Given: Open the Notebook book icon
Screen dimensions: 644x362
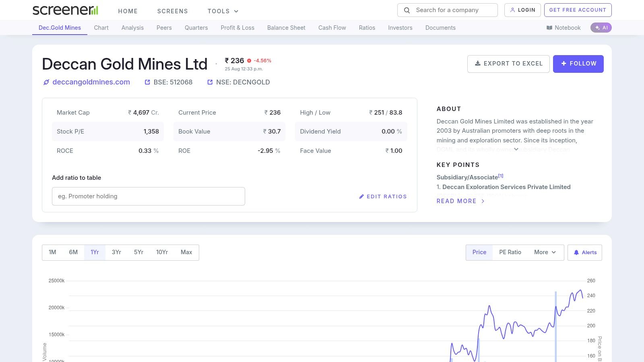Looking at the screenshot, I should pos(549,28).
